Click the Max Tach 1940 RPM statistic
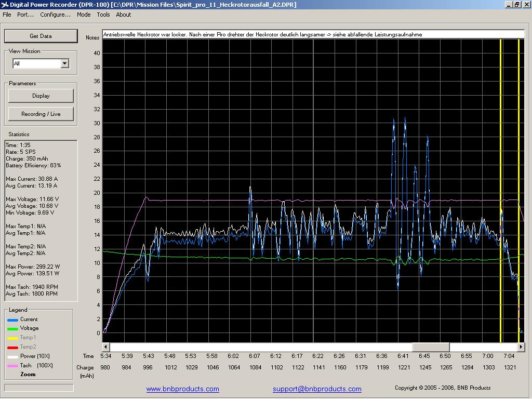This screenshot has width=532, height=399. pos(32,287)
